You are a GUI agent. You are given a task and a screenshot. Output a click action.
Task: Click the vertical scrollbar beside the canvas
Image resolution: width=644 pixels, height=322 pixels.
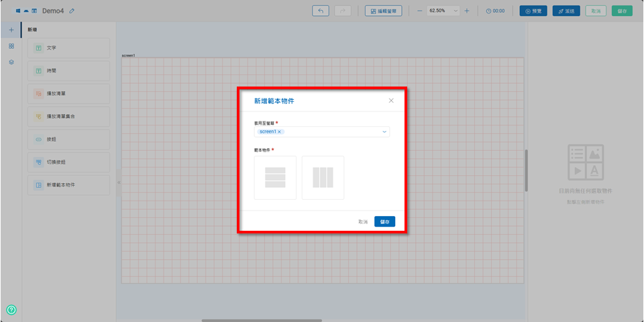pos(526,170)
